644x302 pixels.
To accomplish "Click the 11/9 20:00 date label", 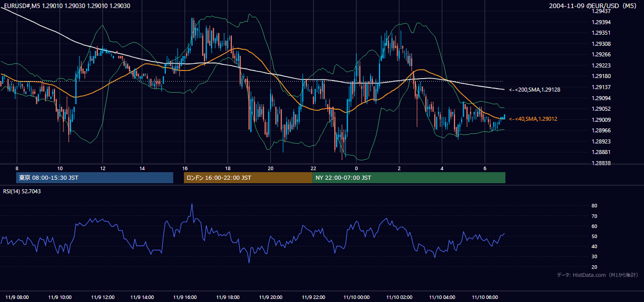I will pyautogui.click(x=270, y=297).
